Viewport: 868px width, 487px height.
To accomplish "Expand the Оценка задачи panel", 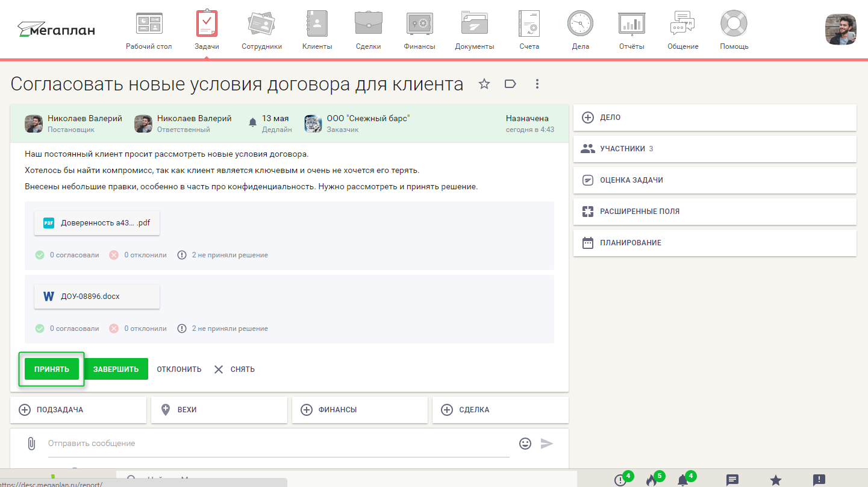I will (715, 180).
